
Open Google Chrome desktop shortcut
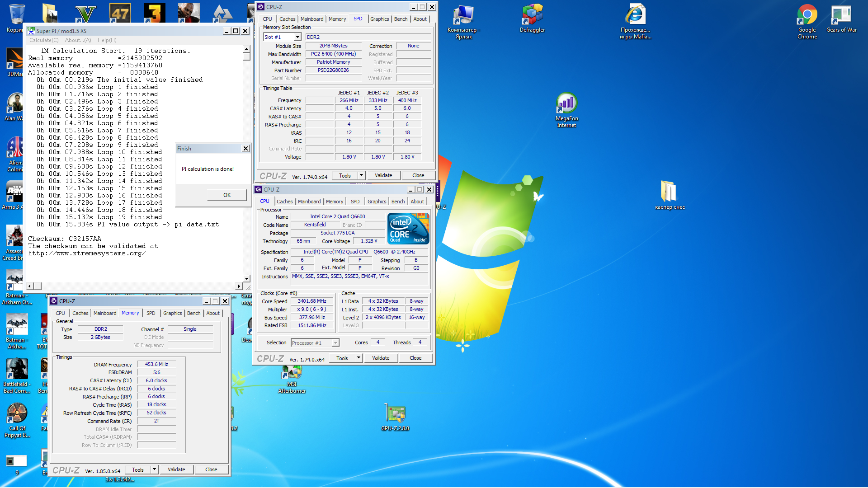[807, 22]
